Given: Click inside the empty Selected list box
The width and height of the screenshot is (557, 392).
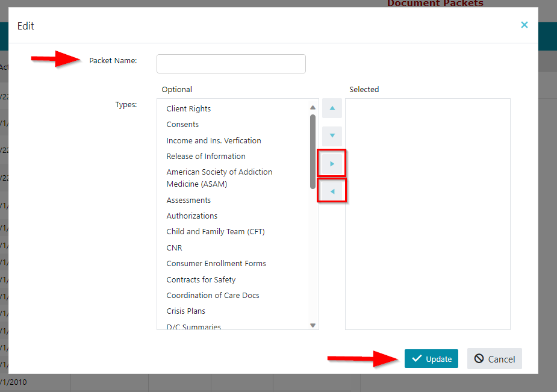Looking at the screenshot, I should point(428,214).
